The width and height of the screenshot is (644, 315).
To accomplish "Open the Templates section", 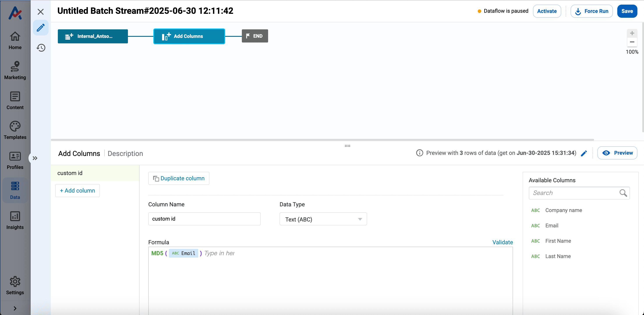I will point(15,130).
